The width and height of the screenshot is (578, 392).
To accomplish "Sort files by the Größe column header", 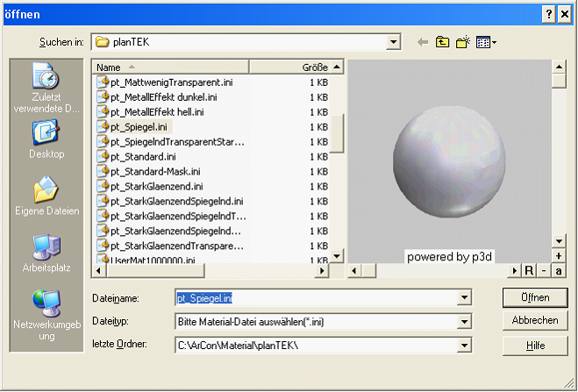I will point(289,67).
